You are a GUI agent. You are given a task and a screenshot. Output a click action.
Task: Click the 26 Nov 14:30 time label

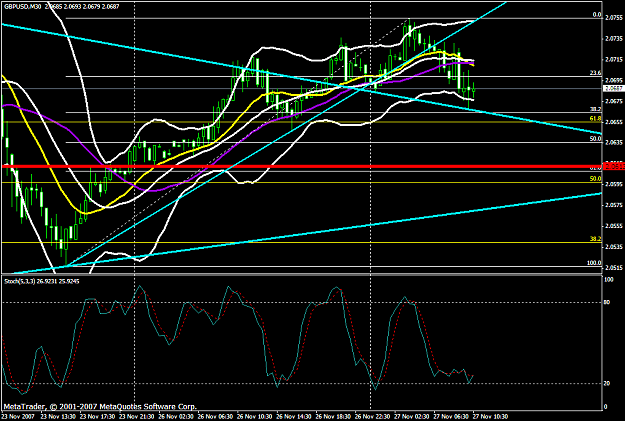coord(294,416)
